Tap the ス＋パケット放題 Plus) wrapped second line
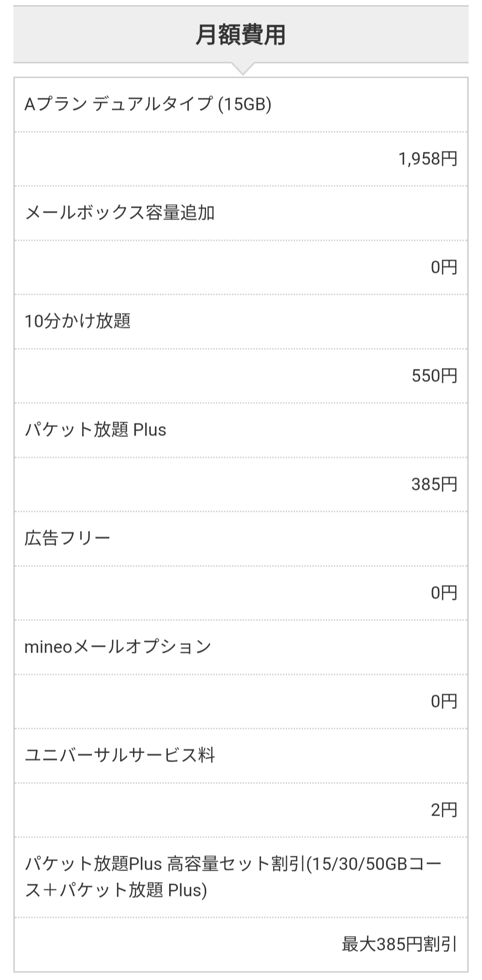The height and width of the screenshot is (980, 482). [116, 890]
